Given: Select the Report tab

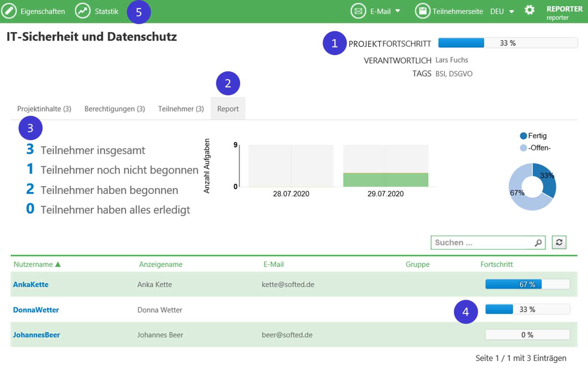Looking at the screenshot, I should pyautogui.click(x=228, y=109).
